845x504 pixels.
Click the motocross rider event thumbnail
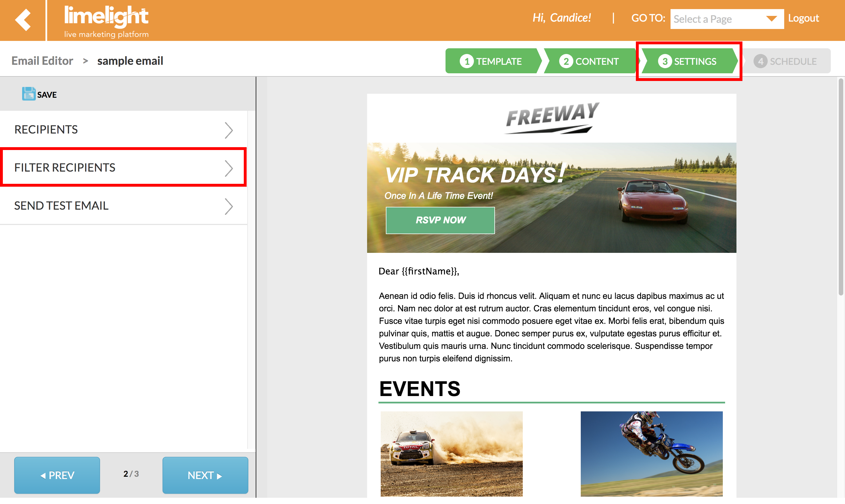[x=652, y=454]
